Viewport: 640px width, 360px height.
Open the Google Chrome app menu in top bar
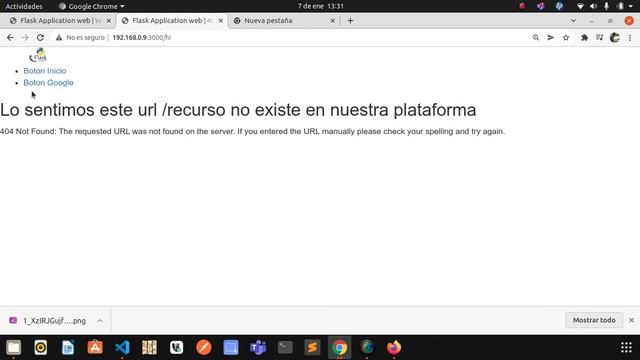pos(91,6)
